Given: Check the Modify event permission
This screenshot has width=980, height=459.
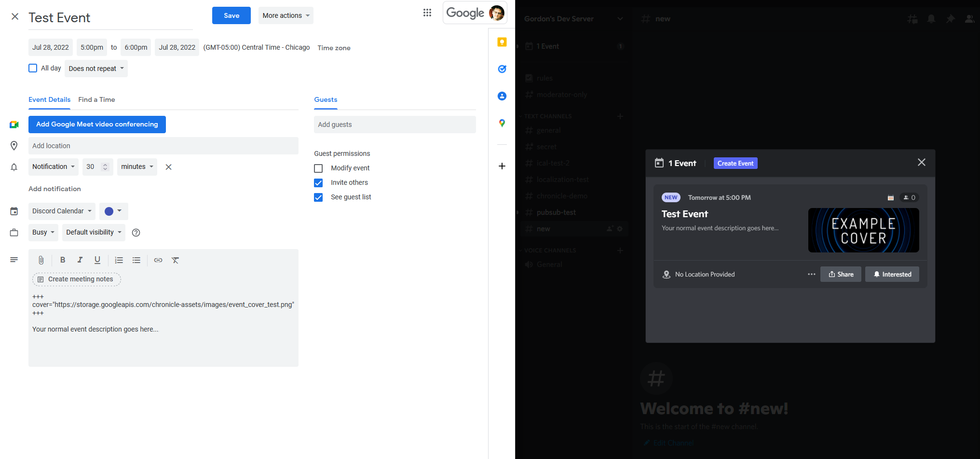Looking at the screenshot, I should click(318, 168).
